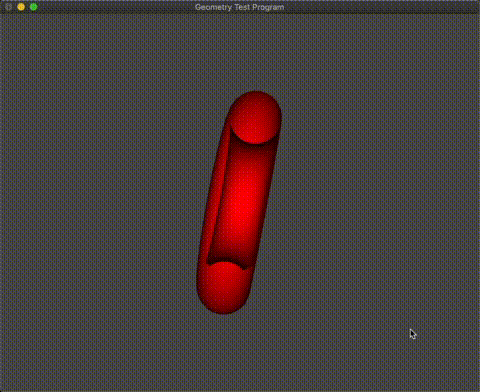The width and height of the screenshot is (480, 392).
Task: Click the green zoom window button
Action: (34, 7)
